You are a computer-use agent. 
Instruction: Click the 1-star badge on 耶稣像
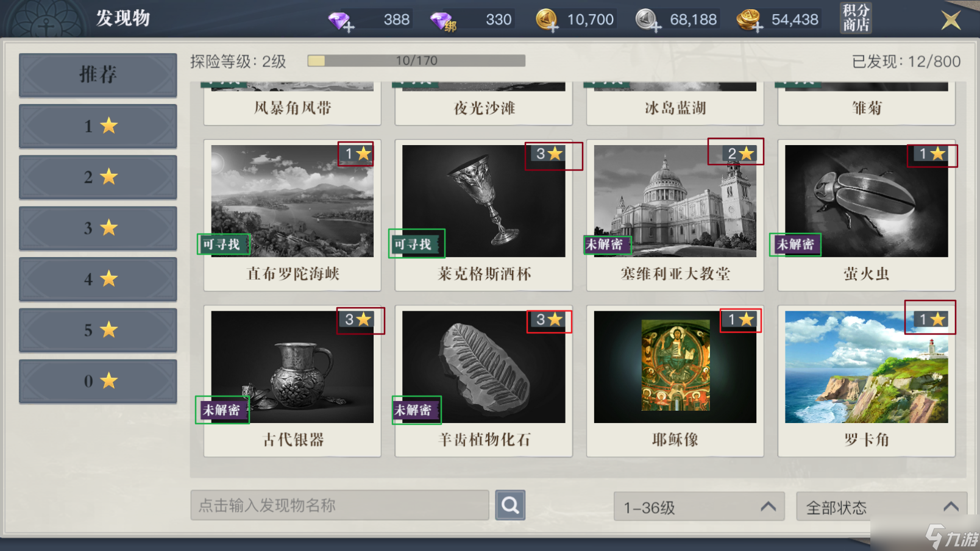740,319
